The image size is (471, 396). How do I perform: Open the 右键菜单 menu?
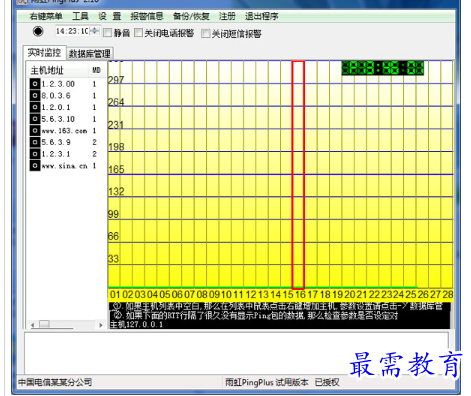click(46, 16)
